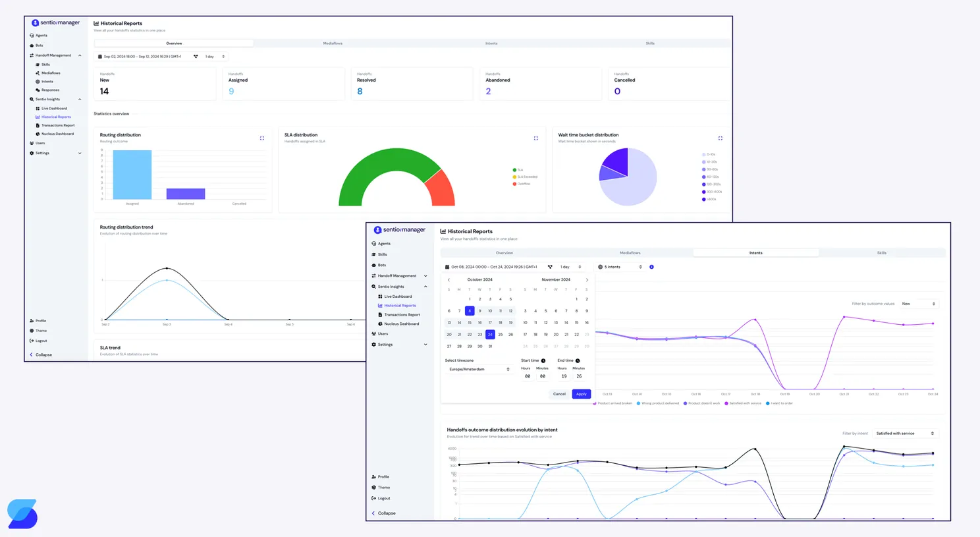Image resolution: width=980 pixels, height=537 pixels.
Task: Open Theme in the front window sidebar
Action: [x=381, y=488]
